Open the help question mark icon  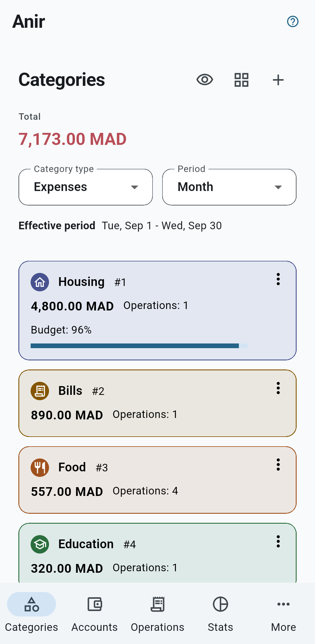click(x=293, y=21)
